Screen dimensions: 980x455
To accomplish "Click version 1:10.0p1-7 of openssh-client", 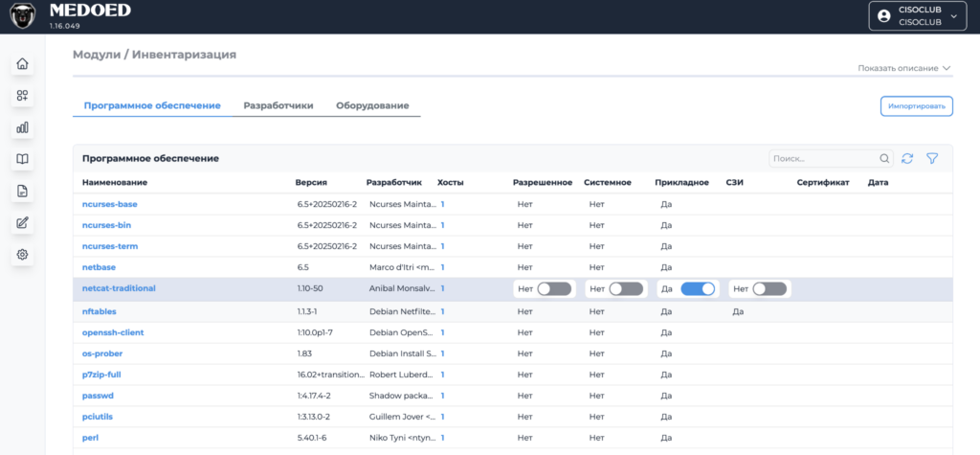I will pos(315,332).
